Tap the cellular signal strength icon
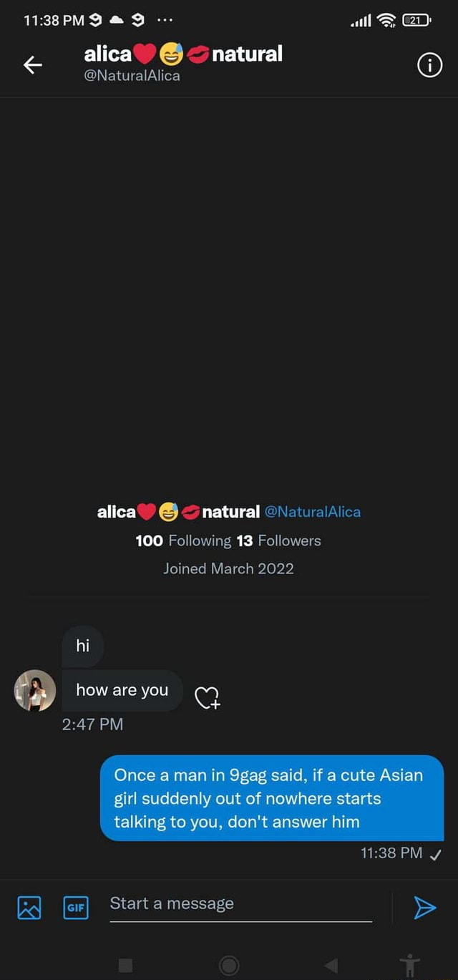This screenshot has width=458, height=980. coord(361,21)
